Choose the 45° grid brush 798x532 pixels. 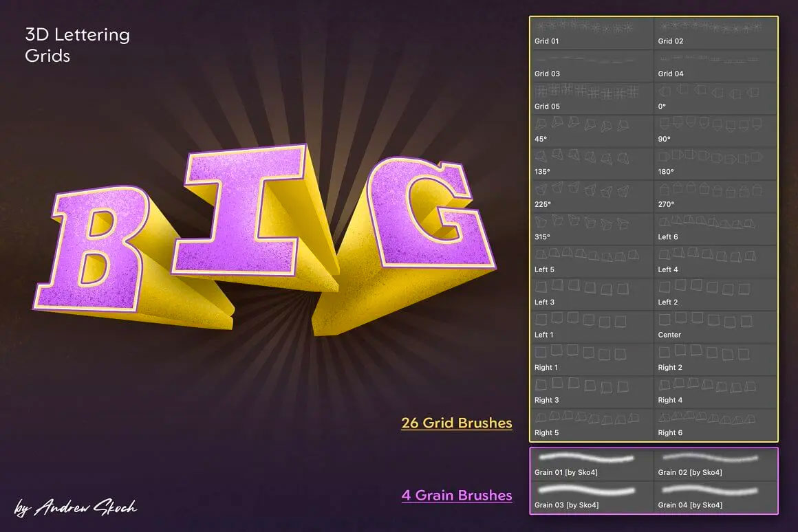point(592,131)
